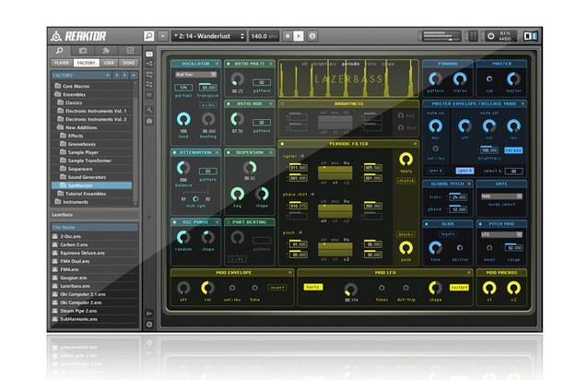Open the browser search tab icon

click(59, 51)
